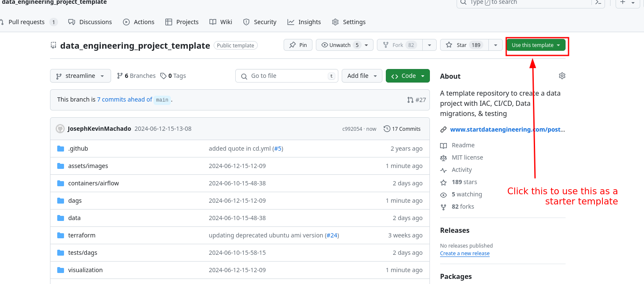Open commit hash c992054
The image size is (644, 284).
352,129
